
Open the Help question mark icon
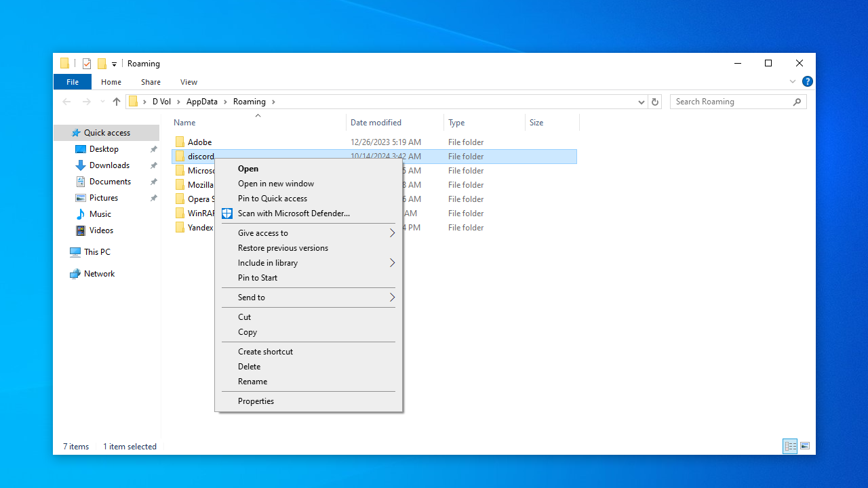pyautogui.click(x=807, y=81)
